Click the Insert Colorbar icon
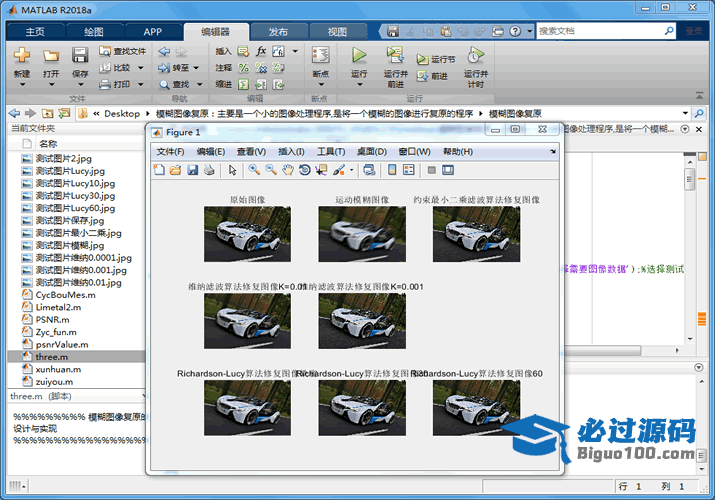The width and height of the screenshot is (715, 500). tap(392, 170)
